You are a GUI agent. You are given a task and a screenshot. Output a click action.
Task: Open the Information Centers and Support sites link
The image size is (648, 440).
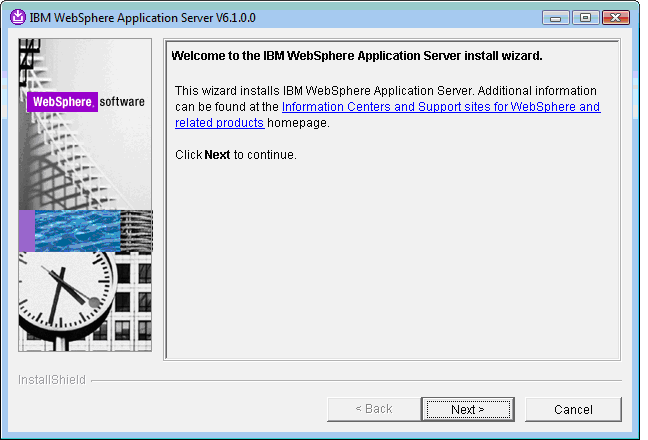(387, 114)
